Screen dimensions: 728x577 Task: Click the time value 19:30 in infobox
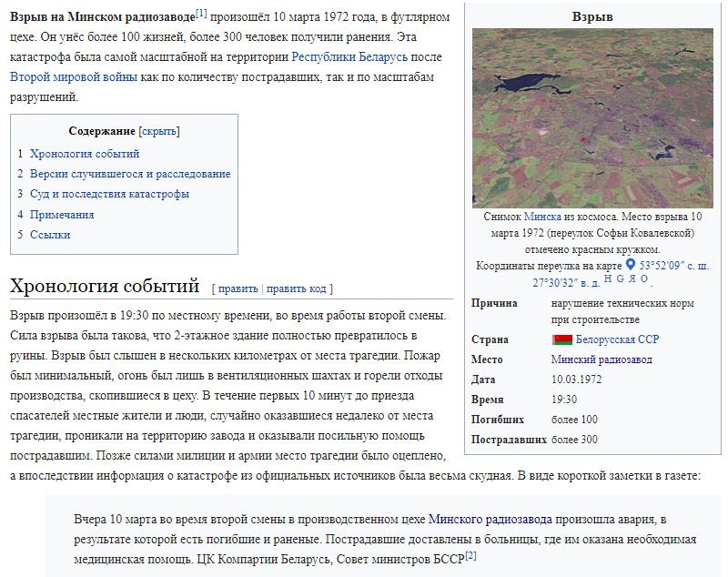[x=564, y=400]
